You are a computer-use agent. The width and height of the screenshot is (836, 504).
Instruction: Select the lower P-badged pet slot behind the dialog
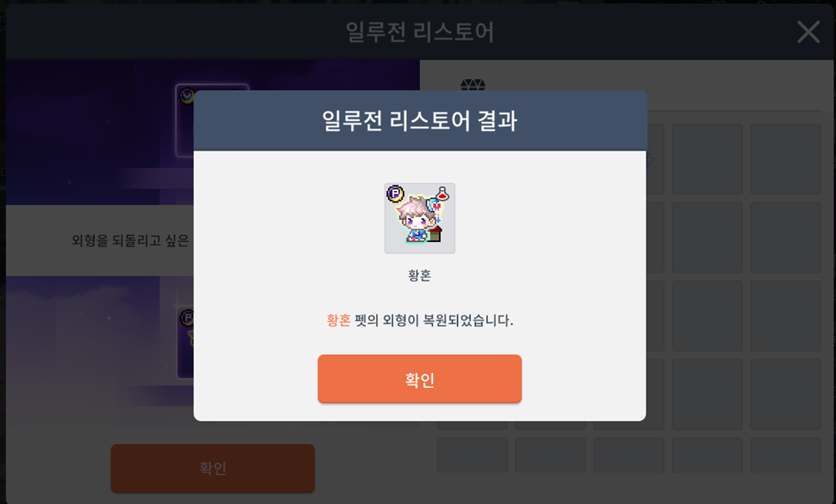point(185,343)
